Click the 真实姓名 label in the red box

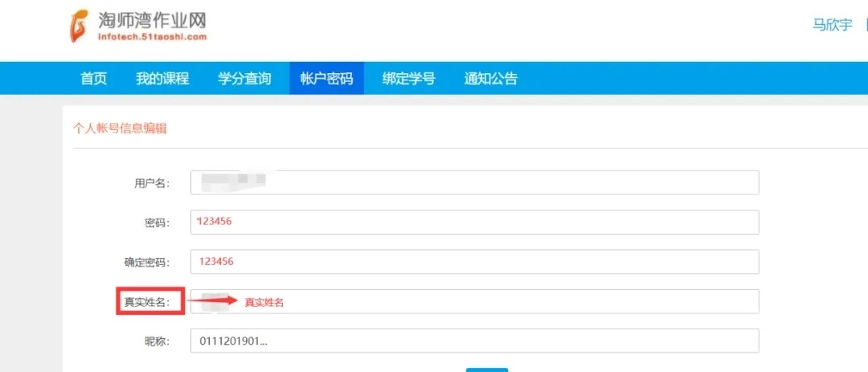146,302
